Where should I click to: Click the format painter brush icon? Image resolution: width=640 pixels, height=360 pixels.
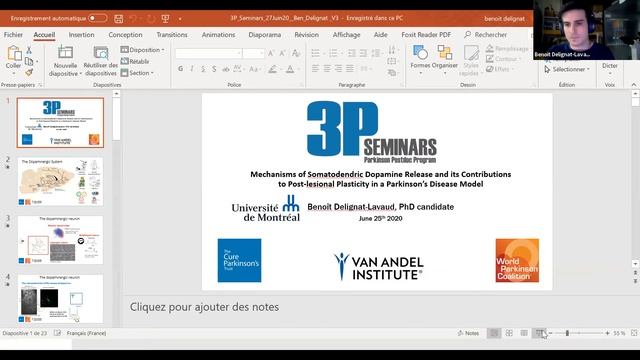29,72
